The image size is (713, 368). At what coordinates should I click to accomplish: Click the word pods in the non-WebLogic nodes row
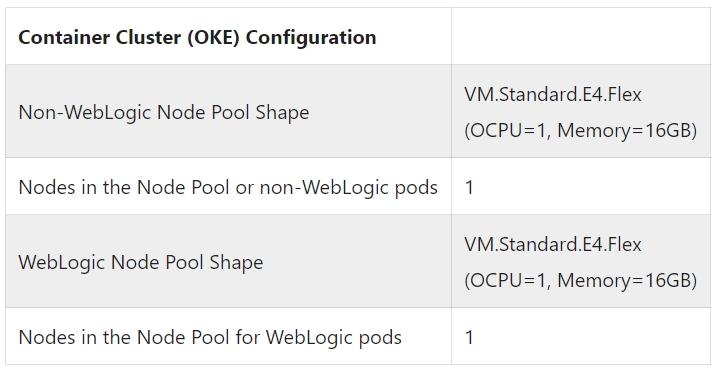(x=415, y=187)
